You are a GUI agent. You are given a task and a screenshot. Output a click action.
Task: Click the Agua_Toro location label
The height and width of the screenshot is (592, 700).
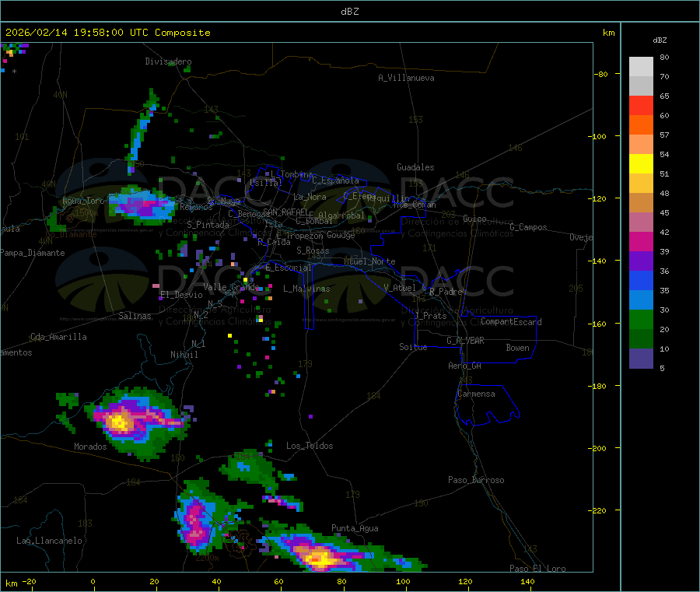(x=83, y=201)
